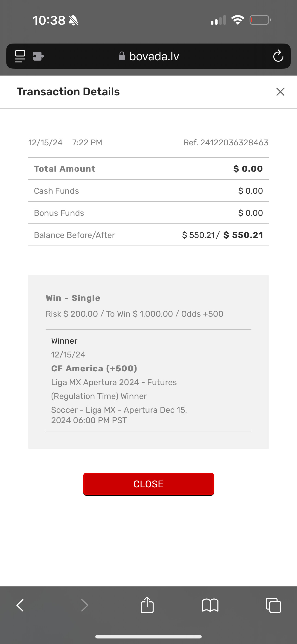The image size is (297, 644).
Task: Tap the bovada.lv address bar
Action: pyautogui.click(x=154, y=56)
